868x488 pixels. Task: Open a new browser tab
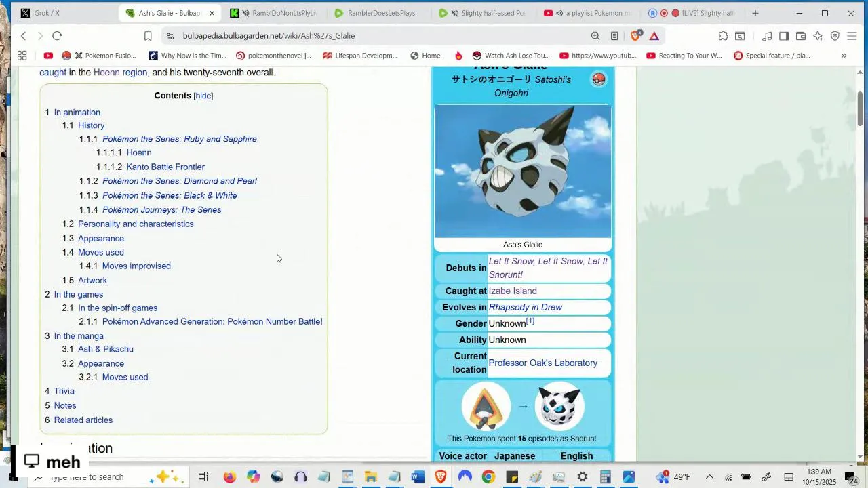pyautogui.click(x=755, y=13)
